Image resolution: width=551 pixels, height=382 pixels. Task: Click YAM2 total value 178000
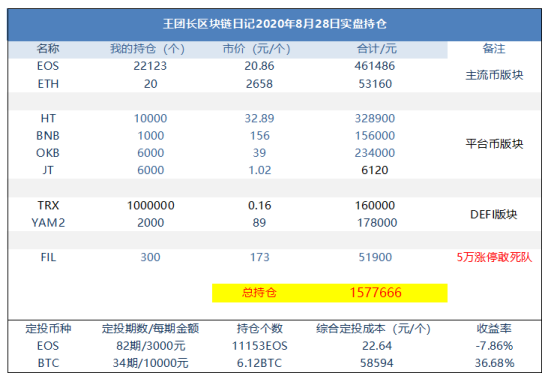click(x=377, y=222)
